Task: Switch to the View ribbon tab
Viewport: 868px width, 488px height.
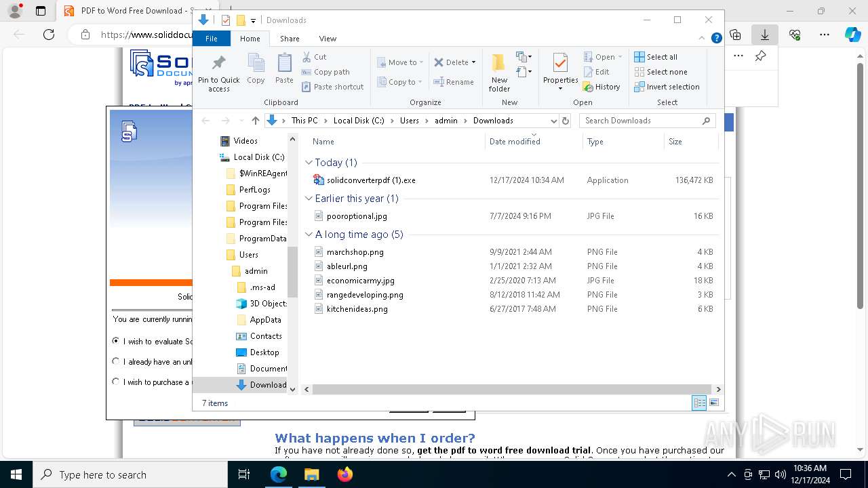Action: click(x=328, y=39)
